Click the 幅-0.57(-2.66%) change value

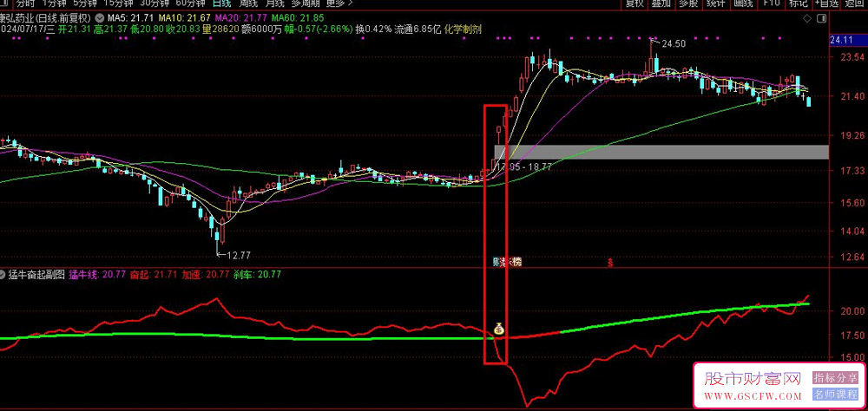(319, 29)
